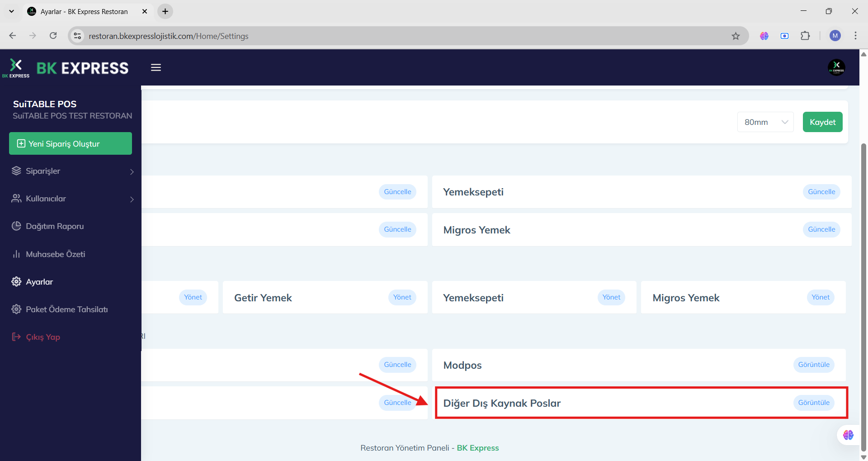Open the browser extensions puzzle icon

(x=805, y=36)
